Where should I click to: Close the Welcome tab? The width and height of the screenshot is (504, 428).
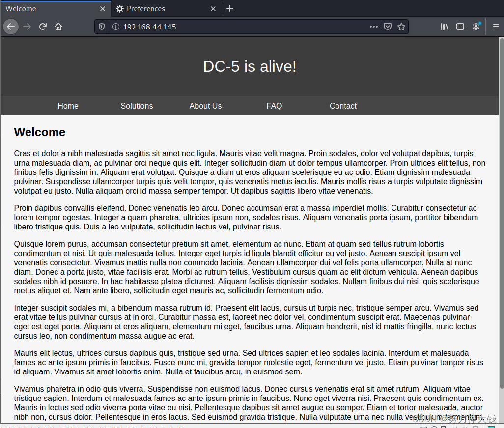[103, 9]
